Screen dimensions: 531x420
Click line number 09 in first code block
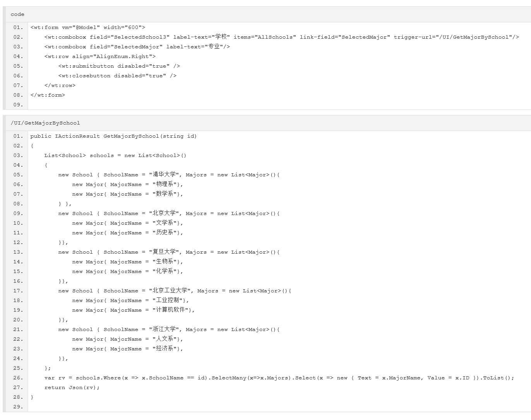18,105
